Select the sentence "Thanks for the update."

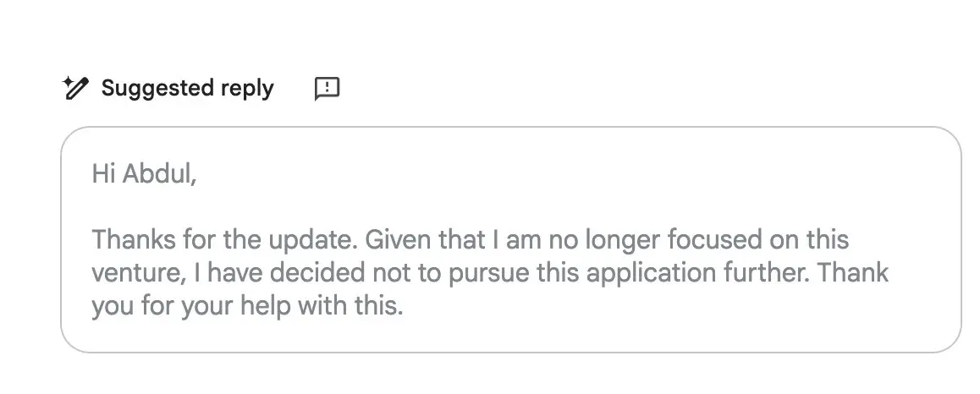[226, 240]
